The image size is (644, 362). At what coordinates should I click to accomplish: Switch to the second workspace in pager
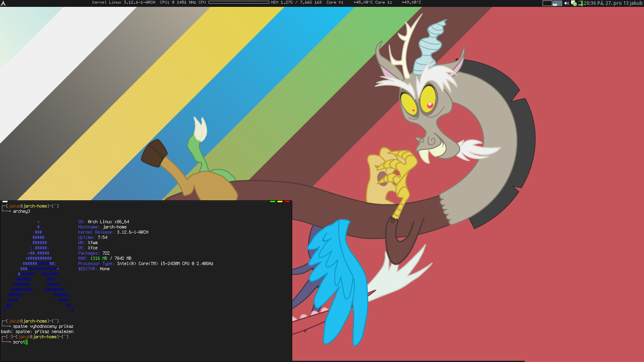pos(557,3)
